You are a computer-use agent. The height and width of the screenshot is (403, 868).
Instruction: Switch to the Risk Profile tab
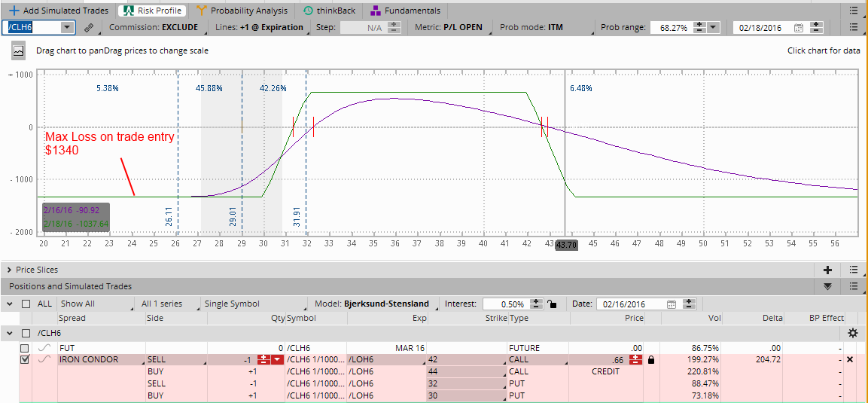(x=151, y=11)
